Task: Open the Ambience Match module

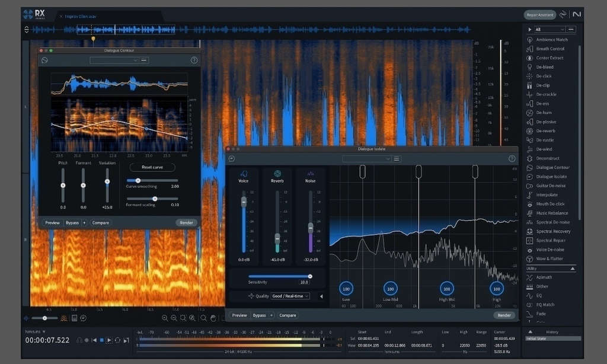Action: tap(547, 40)
